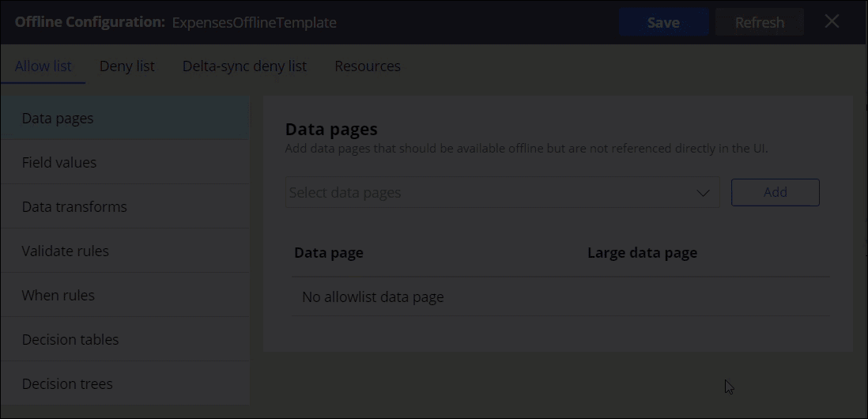Click the Data page column header
The width and height of the screenshot is (868, 419).
tap(329, 253)
